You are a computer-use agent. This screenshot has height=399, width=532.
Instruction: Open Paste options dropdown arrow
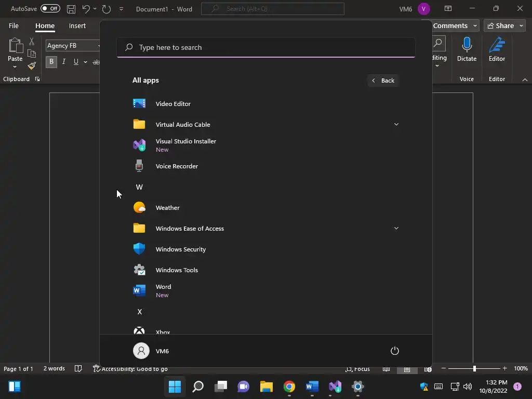[x=15, y=67]
